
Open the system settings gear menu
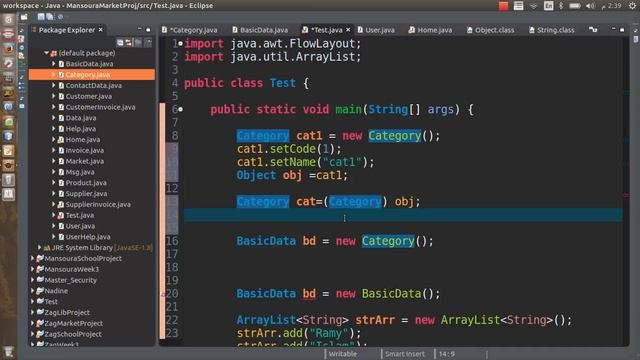pos(632,6)
